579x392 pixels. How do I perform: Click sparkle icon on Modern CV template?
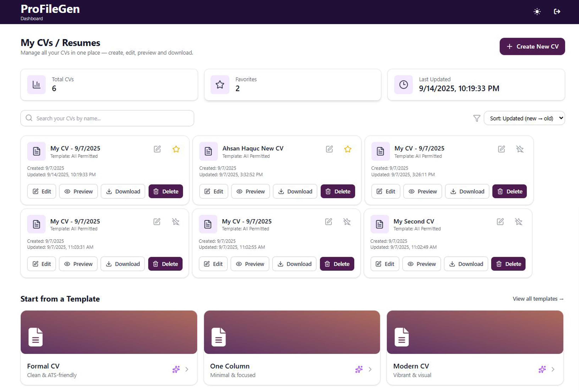(542, 369)
